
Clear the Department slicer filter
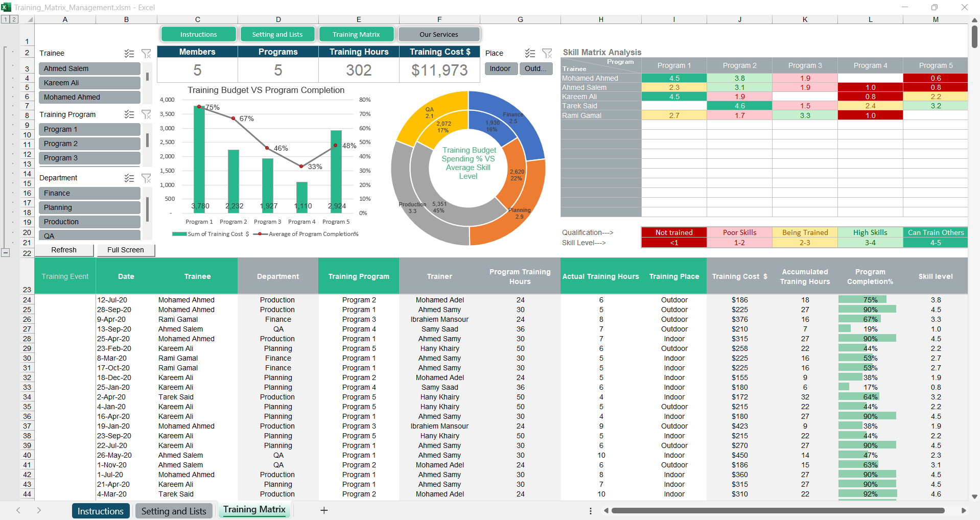point(146,178)
